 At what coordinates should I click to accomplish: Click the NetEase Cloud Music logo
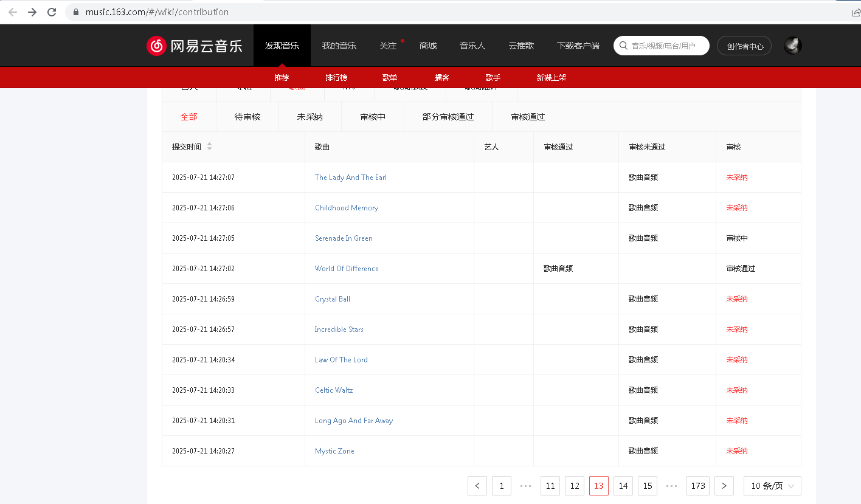pos(195,46)
